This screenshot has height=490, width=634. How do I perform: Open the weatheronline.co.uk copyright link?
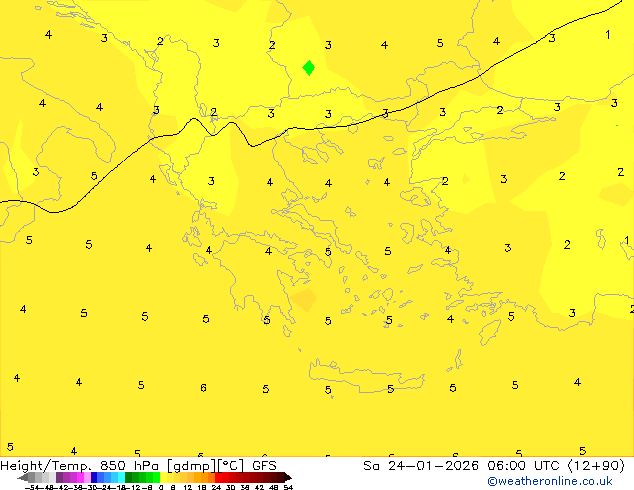point(550,481)
